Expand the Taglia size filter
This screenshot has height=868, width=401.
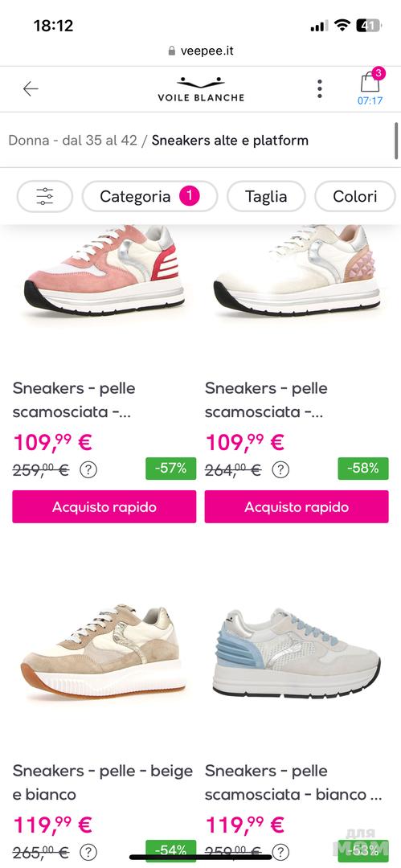pyautogui.click(x=267, y=197)
